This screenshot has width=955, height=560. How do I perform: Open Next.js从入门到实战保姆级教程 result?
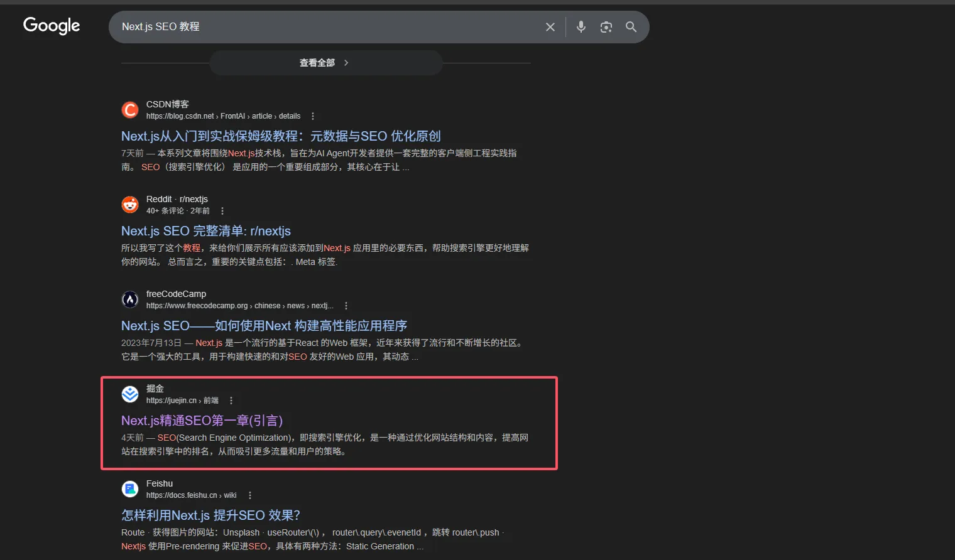click(x=281, y=136)
